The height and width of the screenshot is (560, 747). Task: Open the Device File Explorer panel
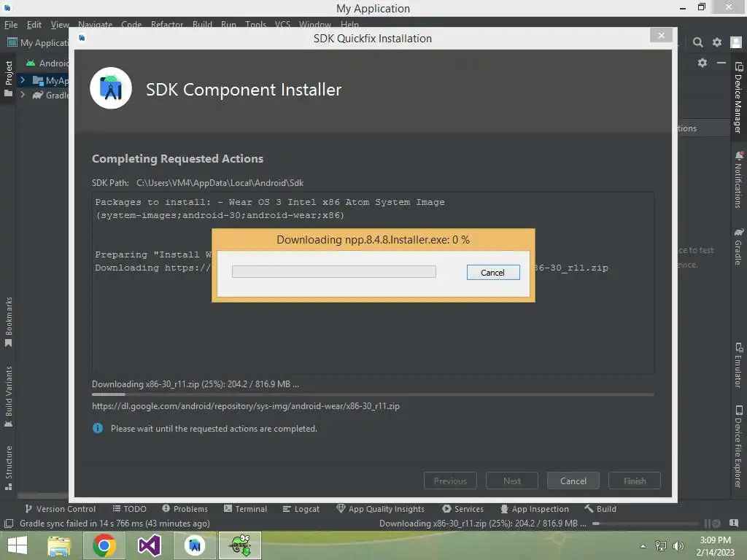point(738,447)
